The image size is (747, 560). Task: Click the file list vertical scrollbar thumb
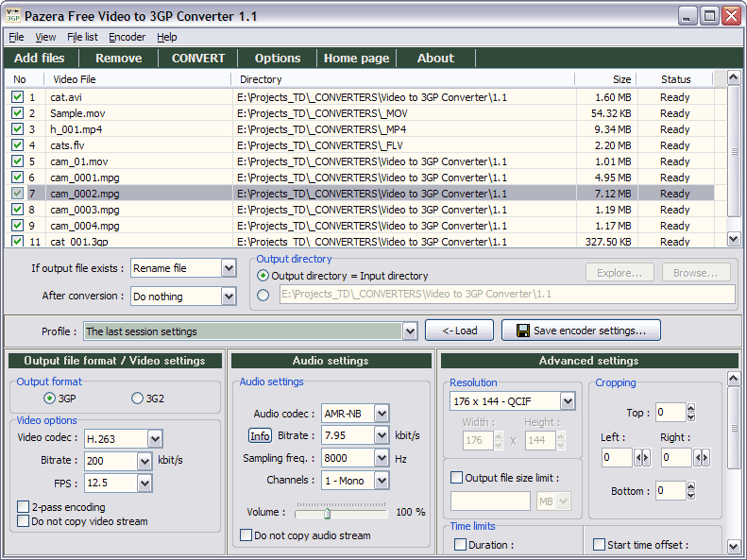[734, 151]
